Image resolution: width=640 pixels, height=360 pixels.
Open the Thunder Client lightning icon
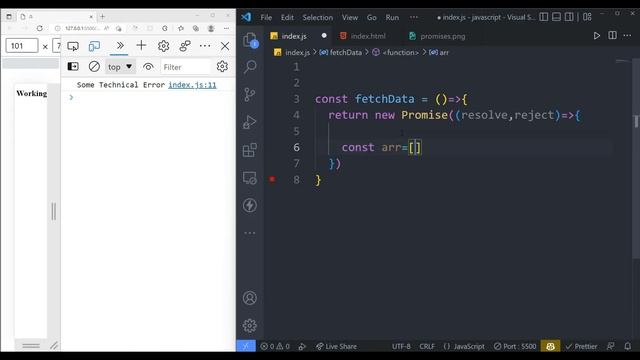tap(250, 205)
